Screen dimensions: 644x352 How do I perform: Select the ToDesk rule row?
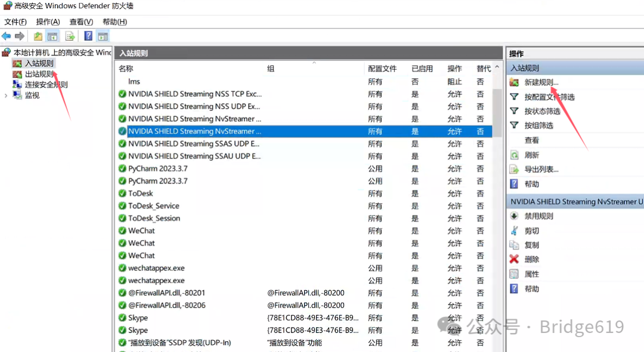pyautogui.click(x=304, y=193)
